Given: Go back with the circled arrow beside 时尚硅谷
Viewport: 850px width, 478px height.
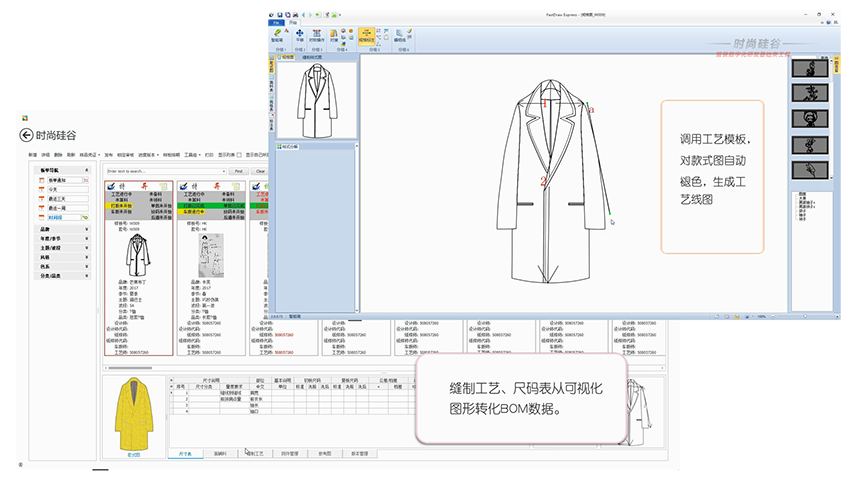Looking at the screenshot, I should [26, 135].
